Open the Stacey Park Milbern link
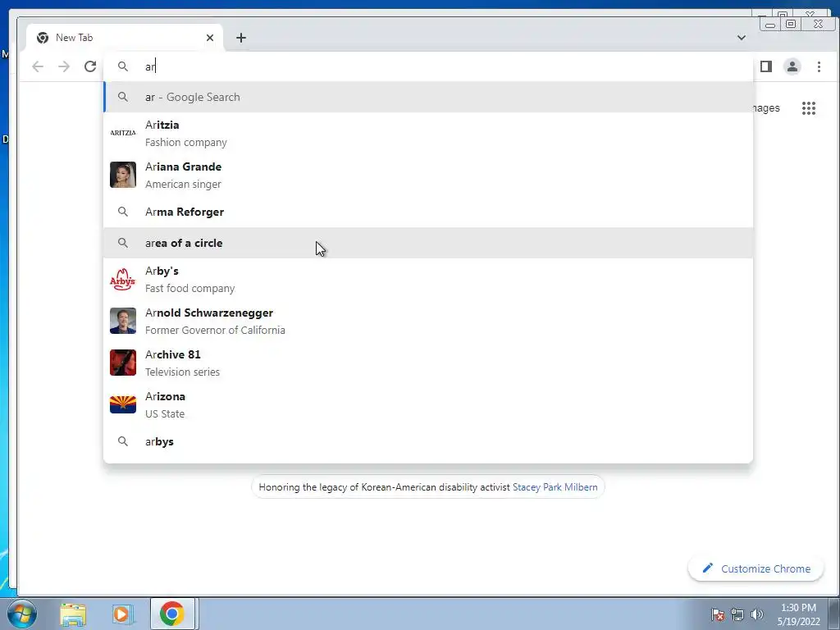 (x=555, y=487)
